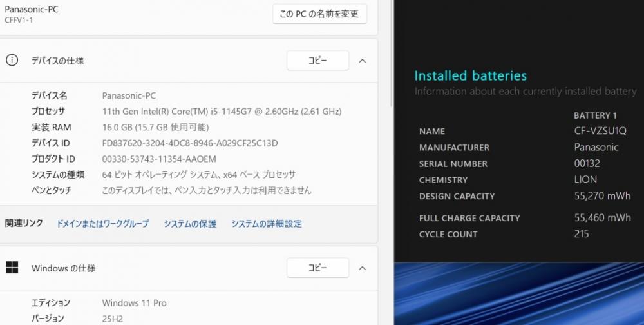The width and height of the screenshot is (644, 325).
Task: Select design capacity 55,270 mWh
Action: (602, 196)
